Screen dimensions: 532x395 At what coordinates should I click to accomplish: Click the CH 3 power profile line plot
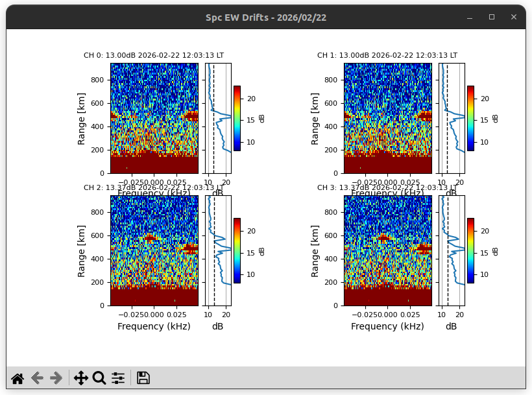[452, 250]
